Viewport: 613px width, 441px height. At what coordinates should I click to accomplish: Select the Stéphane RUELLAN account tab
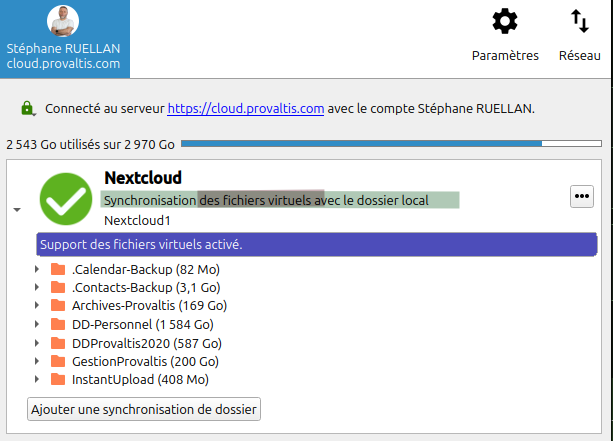click(64, 39)
